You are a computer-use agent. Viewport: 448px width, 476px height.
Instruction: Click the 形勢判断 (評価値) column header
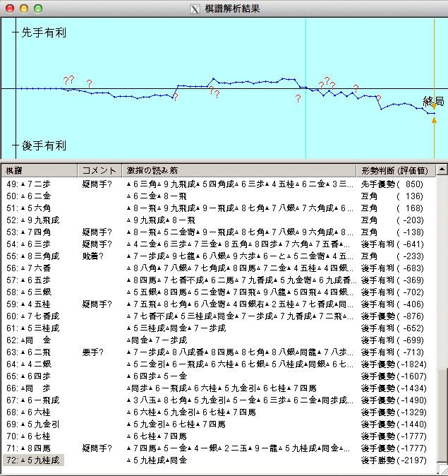(396, 171)
